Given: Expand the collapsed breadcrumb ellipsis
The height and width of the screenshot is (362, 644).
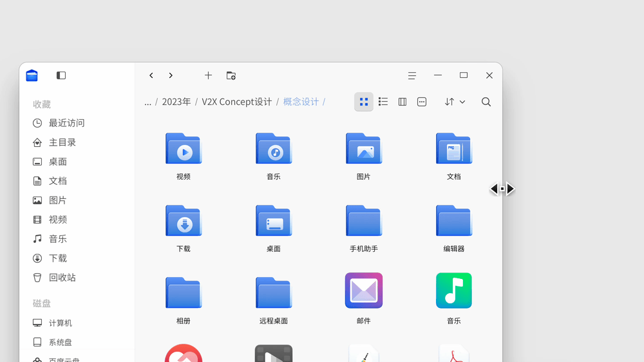Looking at the screenshot, I should pos(148,102).
